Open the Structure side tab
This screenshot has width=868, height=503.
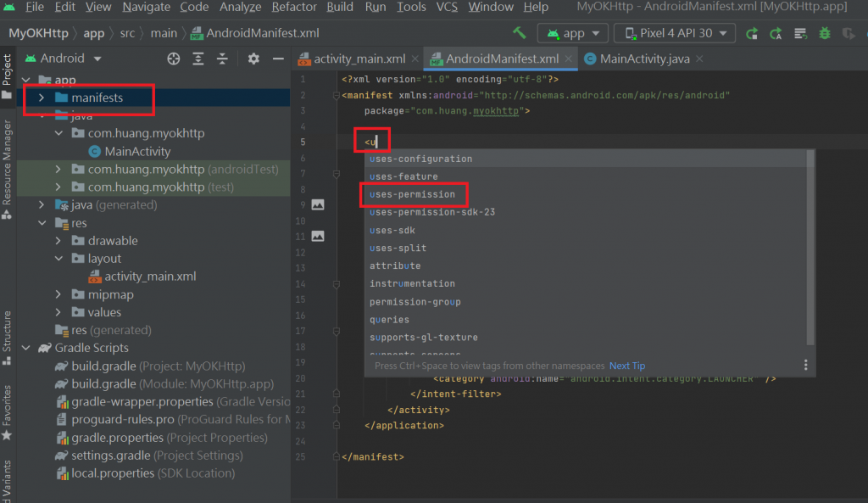coord(7,338)
